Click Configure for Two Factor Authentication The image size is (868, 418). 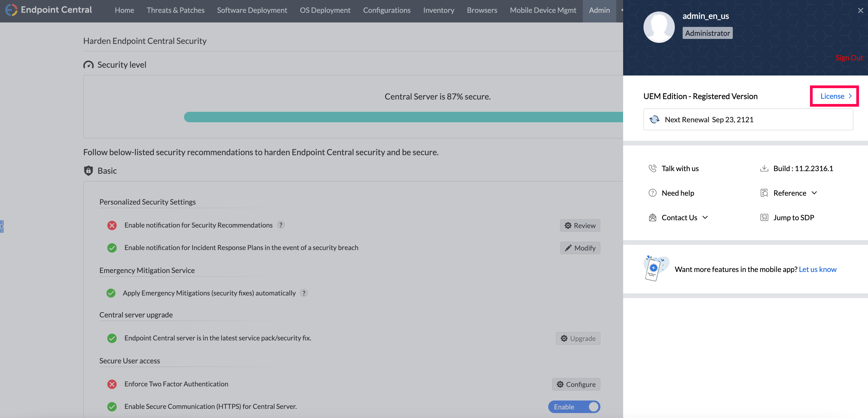[x=576, y=384]
